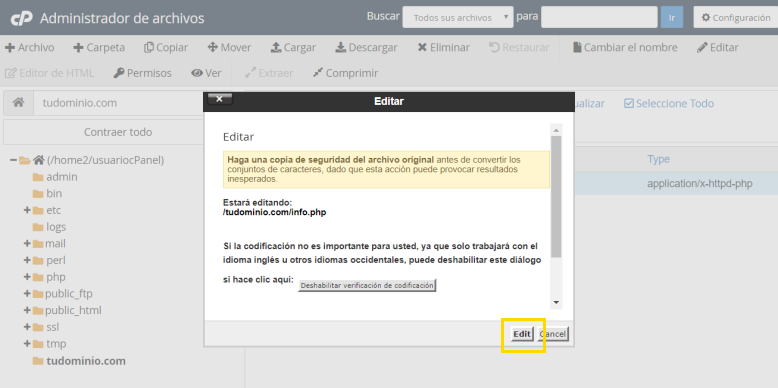Expand the mail folder in tree
The image size is (778, 388).
[27, 244]
